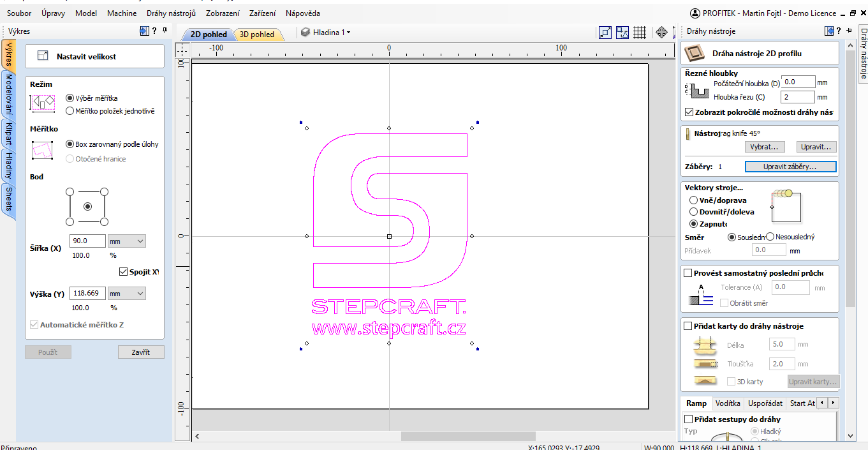Toggle the grid display icon

click(x=640, y=33)
